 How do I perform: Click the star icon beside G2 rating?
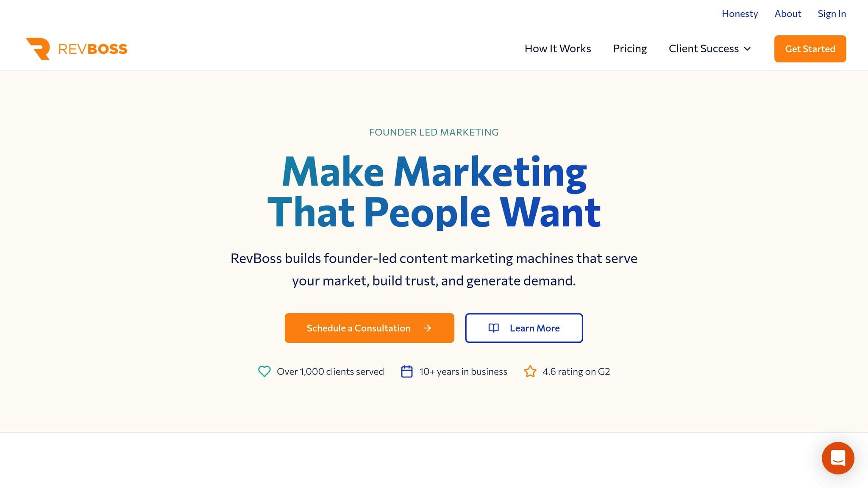[x=530, y=372]
